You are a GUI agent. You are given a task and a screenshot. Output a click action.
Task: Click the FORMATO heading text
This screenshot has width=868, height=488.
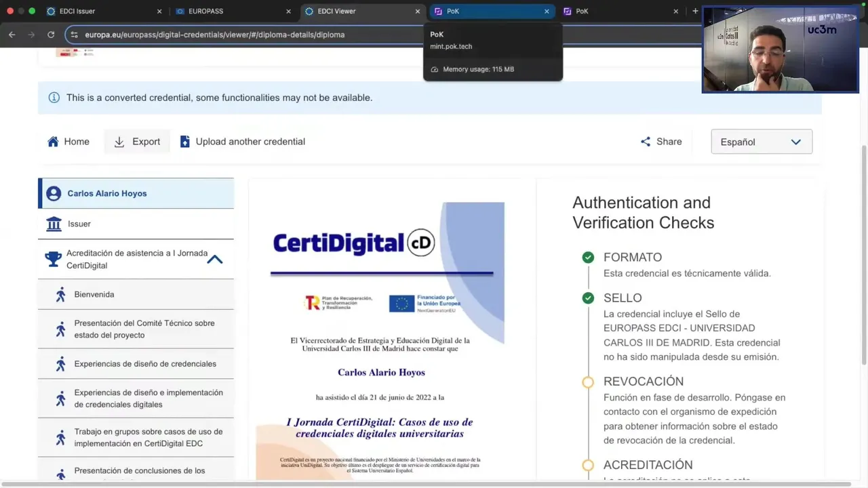pos(633,258)
